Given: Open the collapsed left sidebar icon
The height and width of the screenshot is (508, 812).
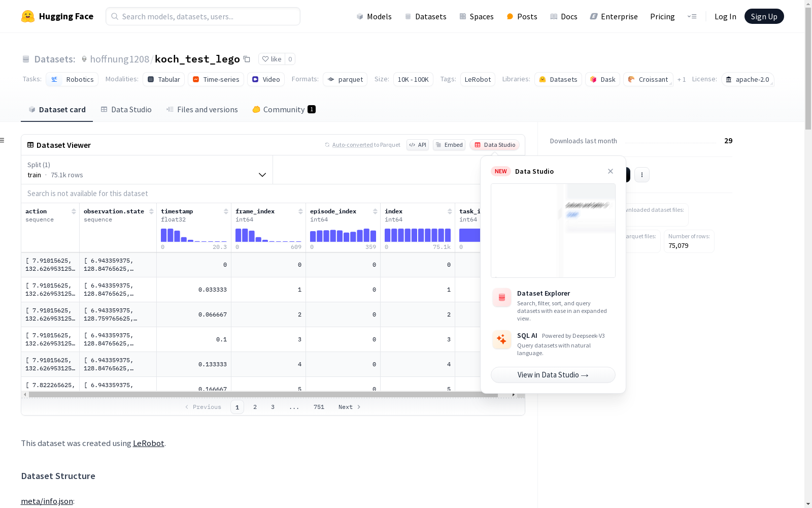Looking at the screenshot, I should click(2, 140).
